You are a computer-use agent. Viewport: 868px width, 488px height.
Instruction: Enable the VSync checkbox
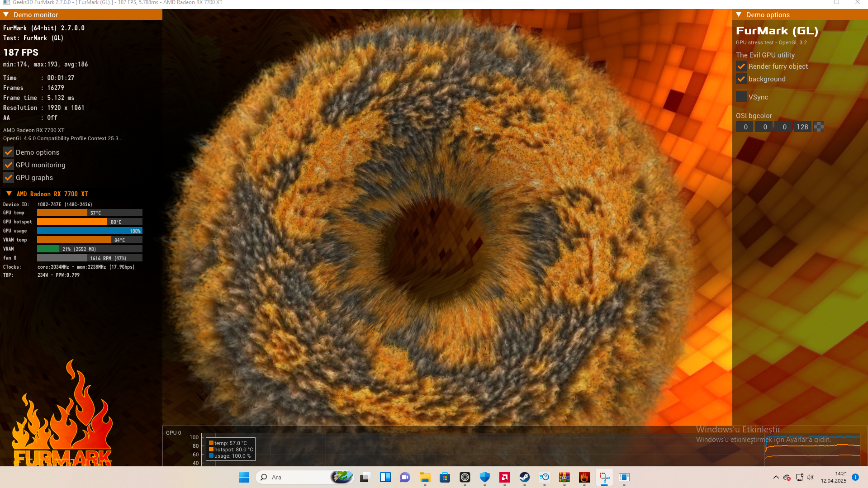click(x=741, y=97)
